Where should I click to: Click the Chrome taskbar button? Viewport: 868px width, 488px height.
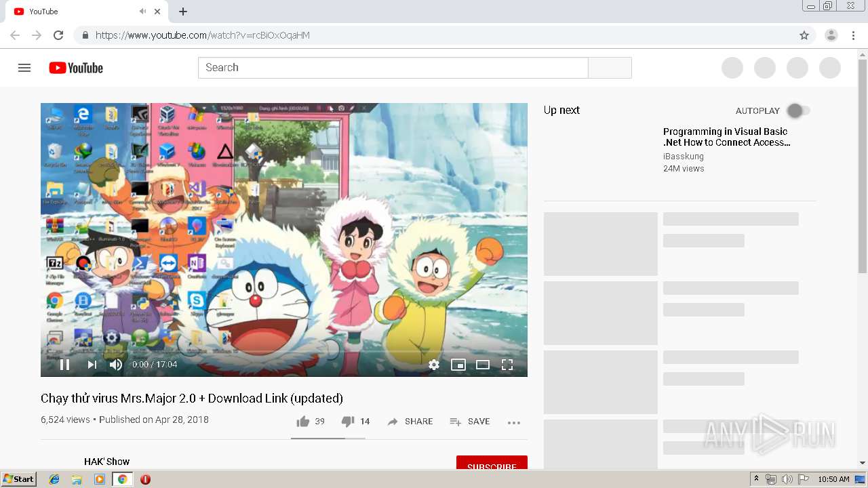(123, 479)
